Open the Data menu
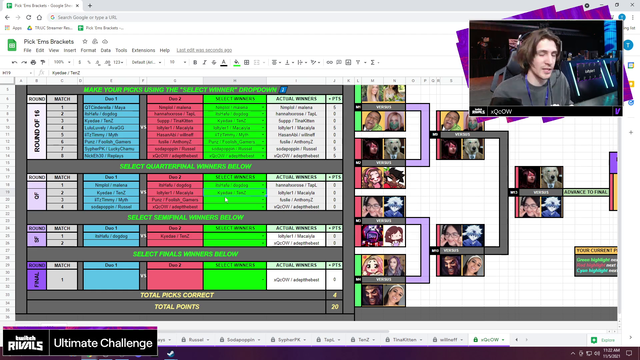The image size is (640, 360). (x=106, y=50)
